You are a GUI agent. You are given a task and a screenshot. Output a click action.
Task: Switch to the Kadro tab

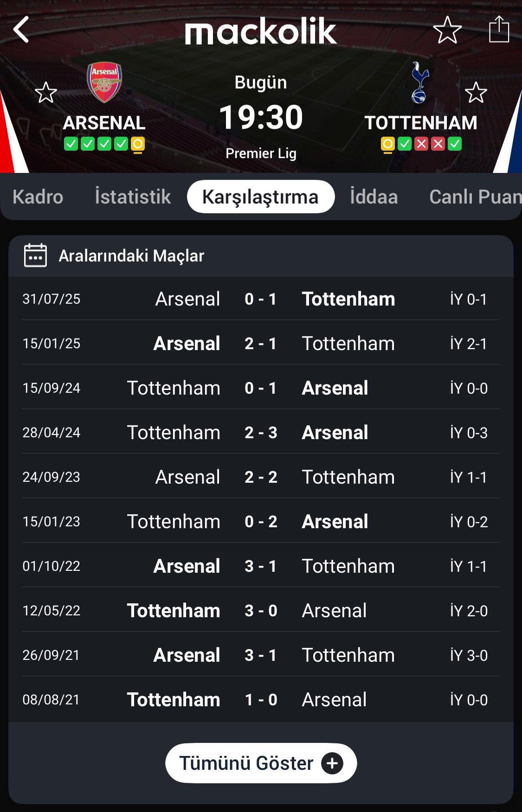pos(38,197)
